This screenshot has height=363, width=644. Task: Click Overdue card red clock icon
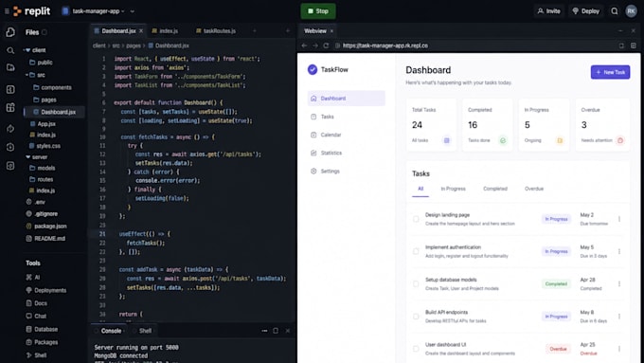[620, 140]
